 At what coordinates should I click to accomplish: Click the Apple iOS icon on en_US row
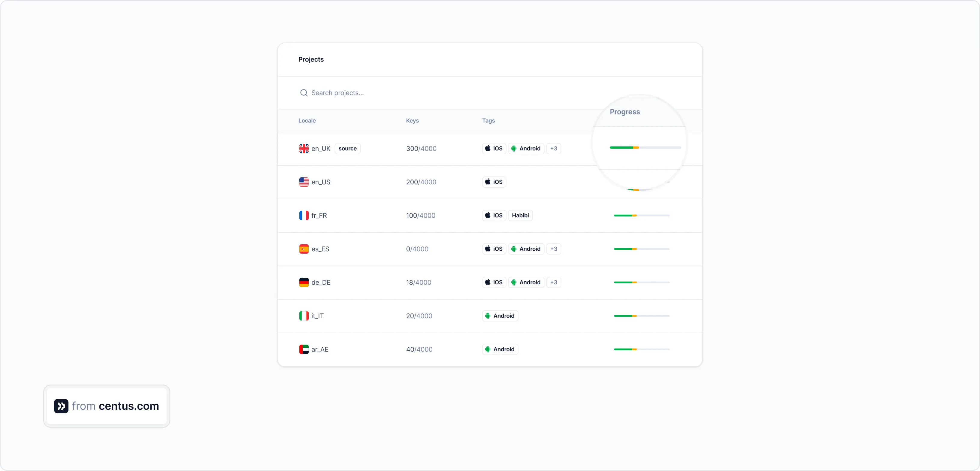(x=493, y=182)
